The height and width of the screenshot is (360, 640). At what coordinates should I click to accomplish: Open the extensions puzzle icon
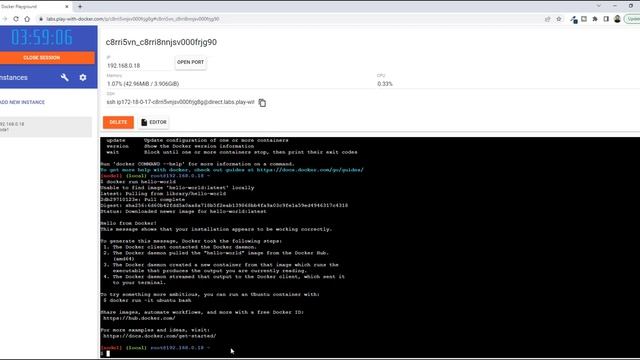click(595, 19)
